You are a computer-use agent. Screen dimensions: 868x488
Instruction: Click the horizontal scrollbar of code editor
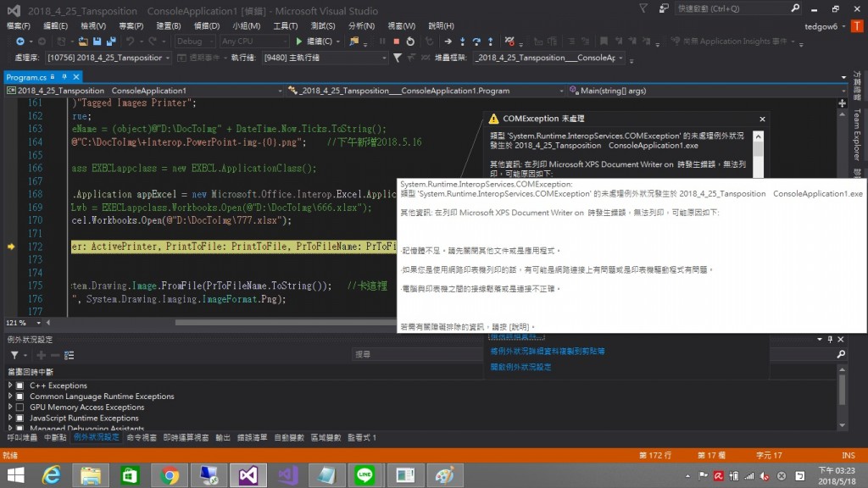point(285,323)
